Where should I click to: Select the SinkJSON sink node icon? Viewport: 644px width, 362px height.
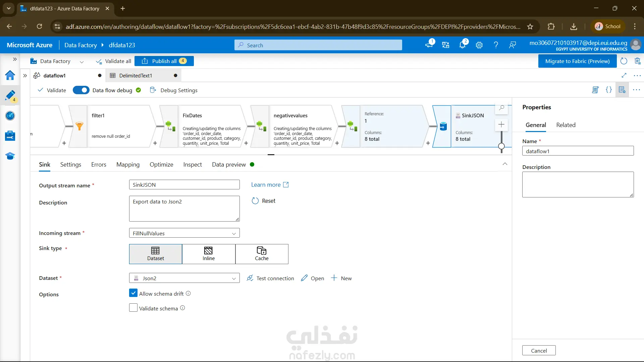(443, 126)
